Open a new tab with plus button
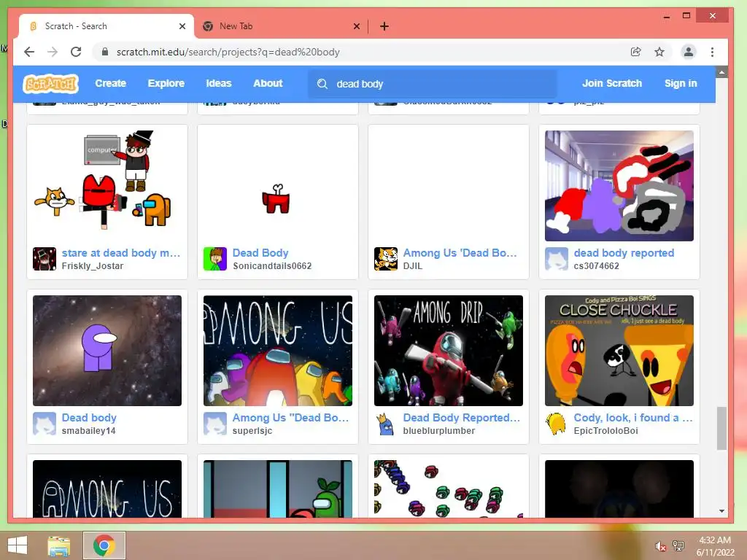The image size is (747, 560). 384,26
